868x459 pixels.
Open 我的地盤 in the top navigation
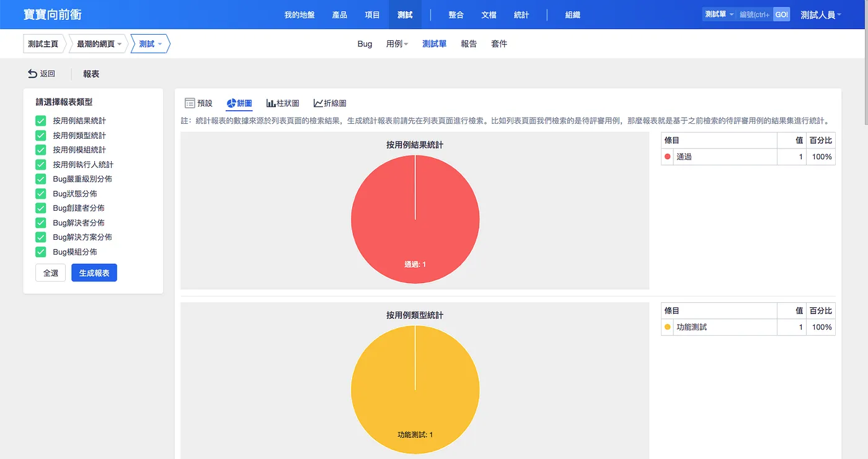299,14
